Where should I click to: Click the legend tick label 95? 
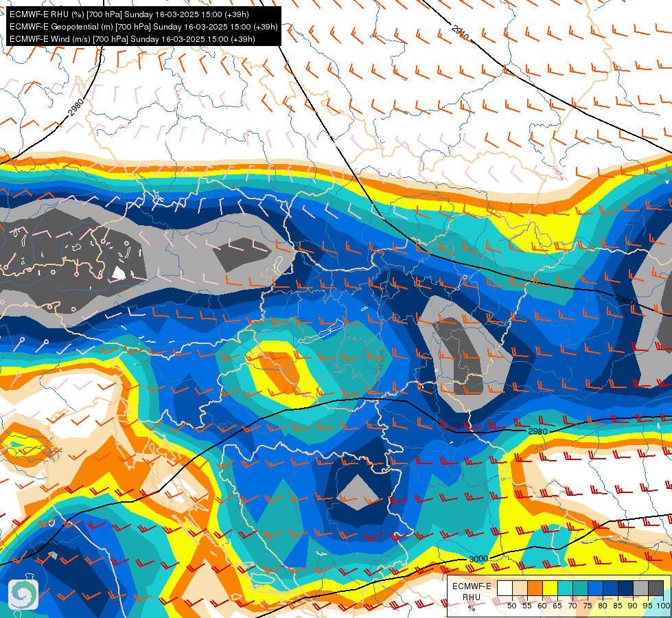tap(647, 606)
